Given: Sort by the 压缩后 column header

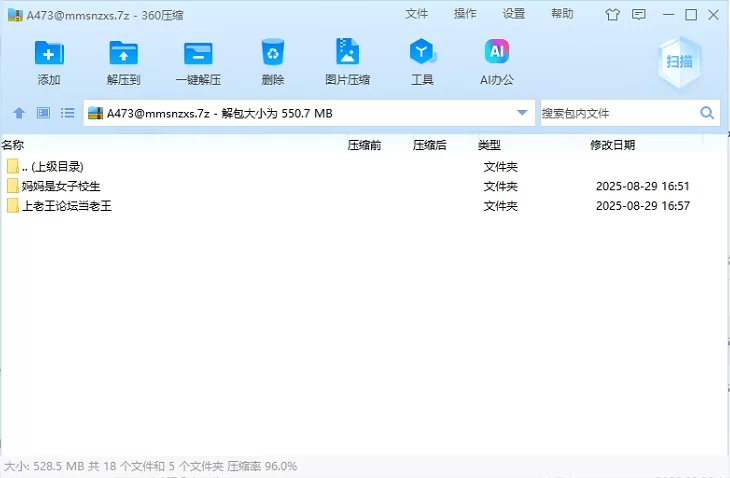Looking at the screenshot, I should point(429,145).
